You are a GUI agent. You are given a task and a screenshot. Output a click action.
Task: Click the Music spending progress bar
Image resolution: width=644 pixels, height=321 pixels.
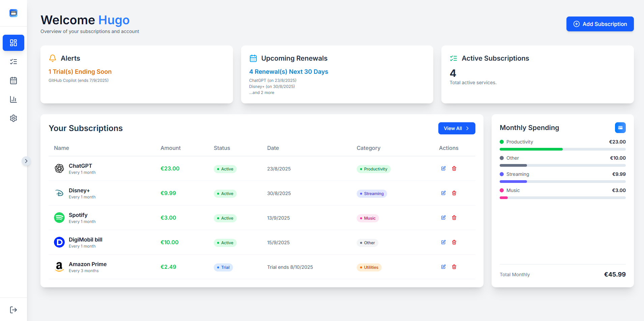[x=562, y=198]
